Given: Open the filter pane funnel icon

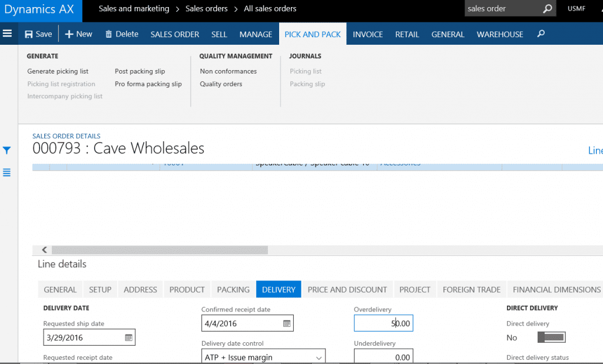Looking at the screenshot, I should [x=7, y=151].
